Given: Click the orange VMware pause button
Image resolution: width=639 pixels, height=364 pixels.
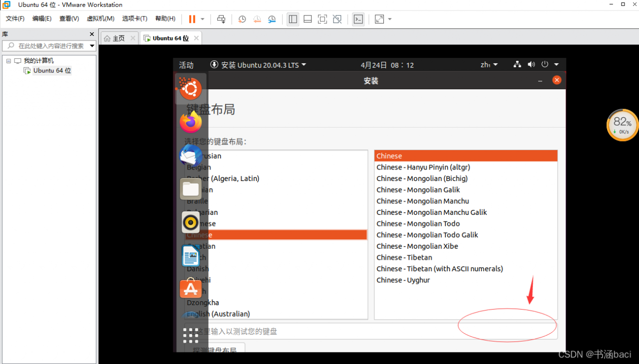Looking at the screenshot, I should pos(192,19).
